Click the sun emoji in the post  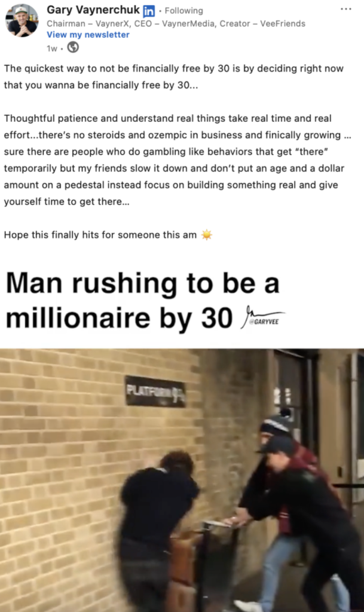207,234
